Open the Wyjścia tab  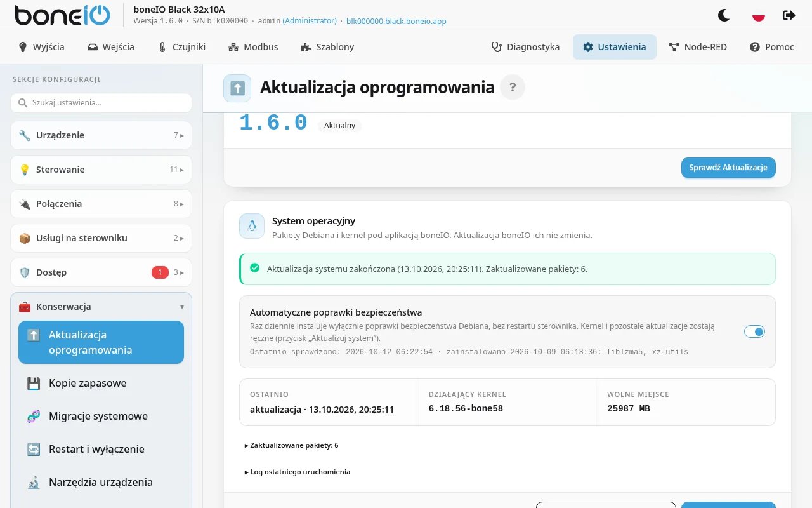41,47
